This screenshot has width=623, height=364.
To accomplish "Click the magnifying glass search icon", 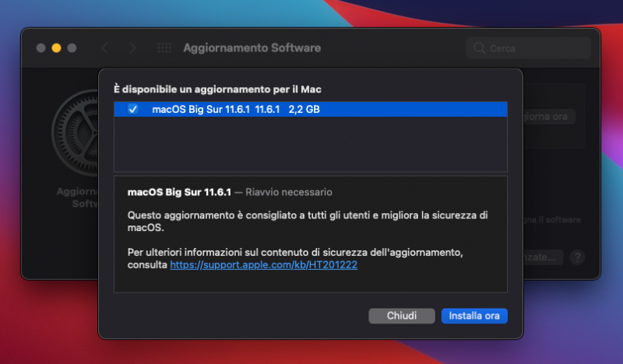I will tap(479, 48).
